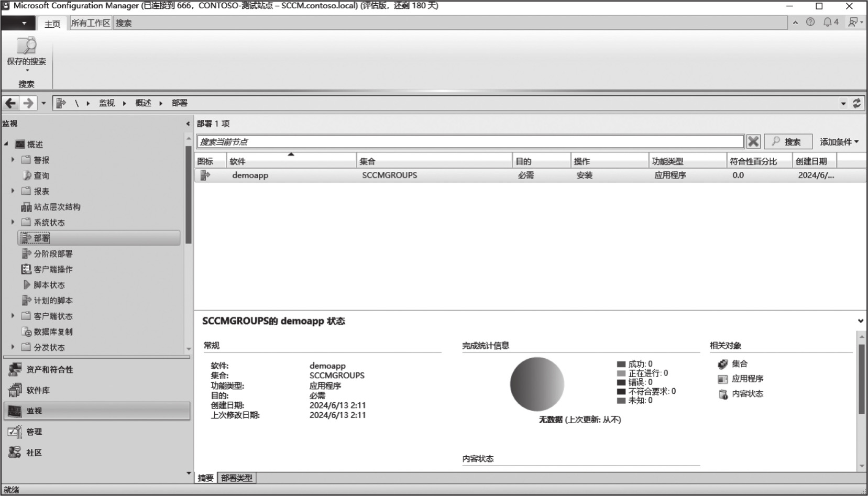The height and width of the screenshot is (496, 868).
Task: Click the 搜索 search button
Action: coord(788,141)
